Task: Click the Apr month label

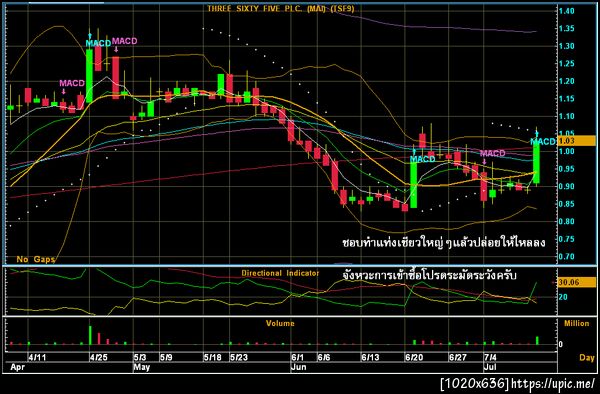Action: [x=18, y=367]
